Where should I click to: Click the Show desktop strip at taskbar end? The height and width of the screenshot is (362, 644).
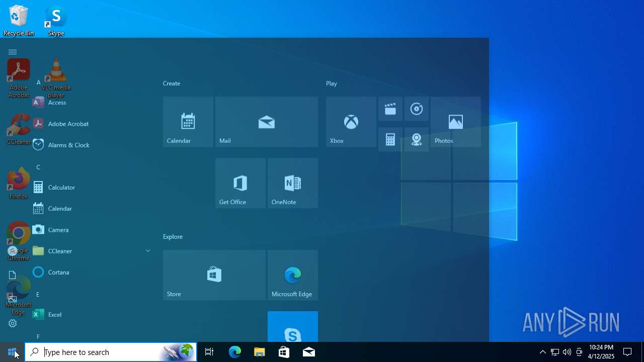pos(642,352)
